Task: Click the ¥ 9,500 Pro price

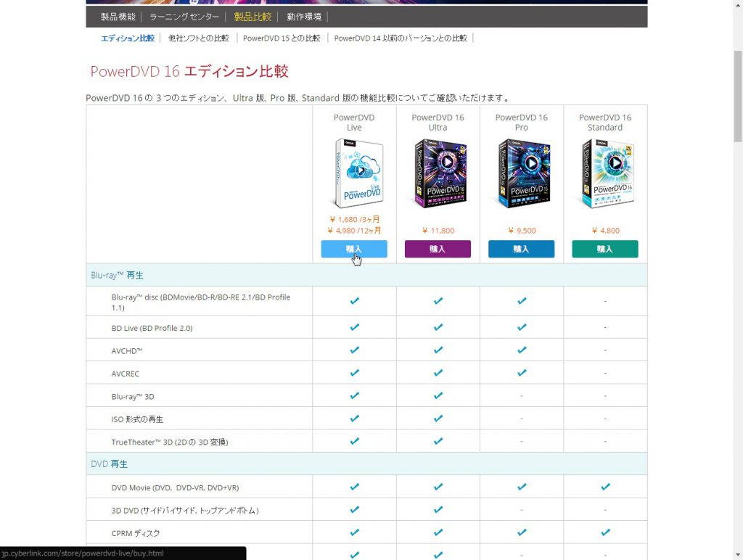Action: point(522,231)
